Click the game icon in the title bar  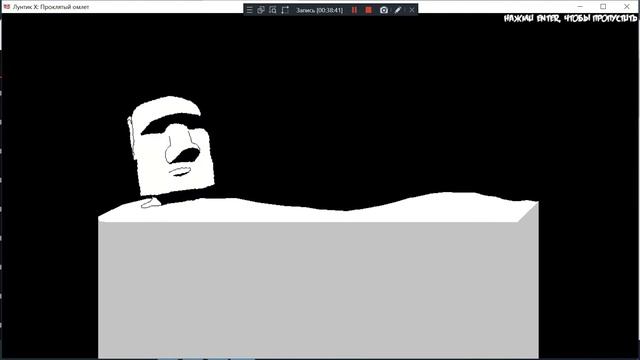click(x=7, y=7)
